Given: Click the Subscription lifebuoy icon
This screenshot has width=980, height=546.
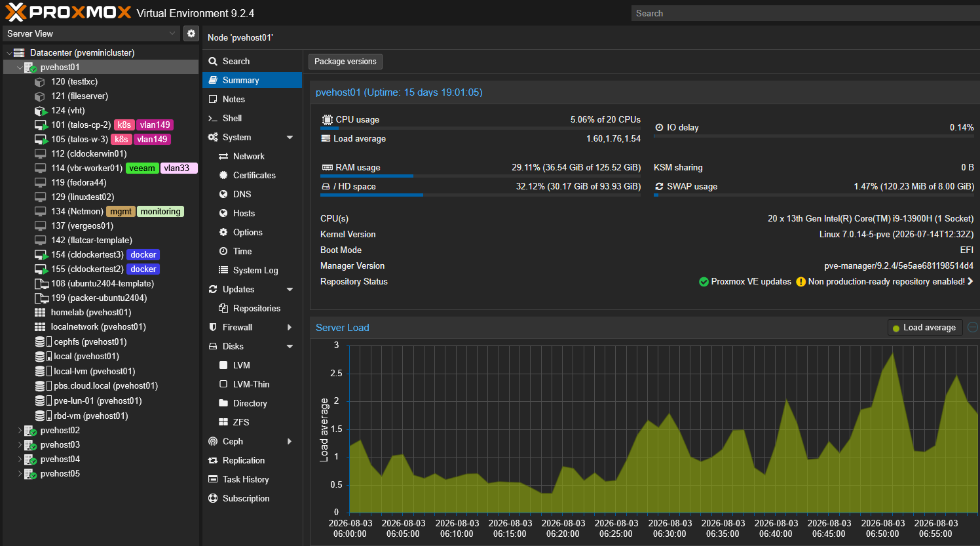Looking at the screenshot, I should click(213, 498).
